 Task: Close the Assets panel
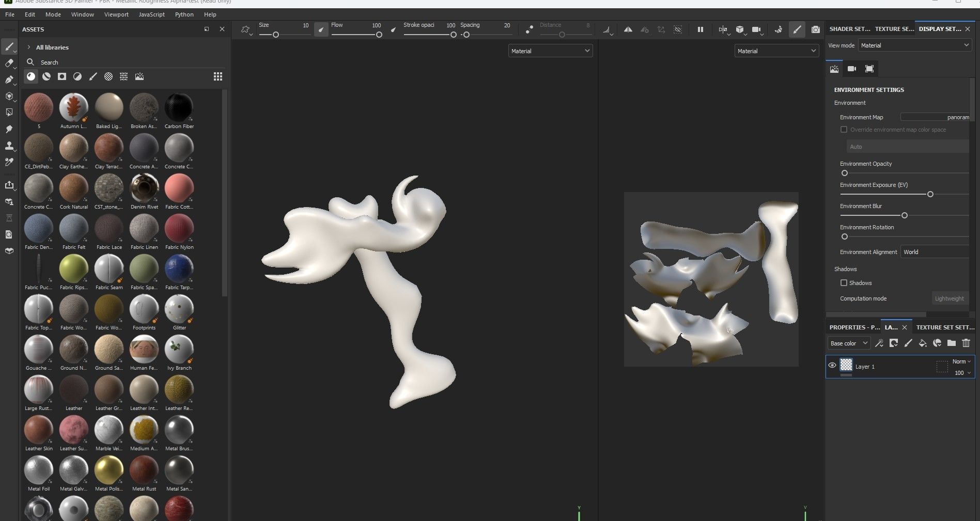[x=222, y=29]
